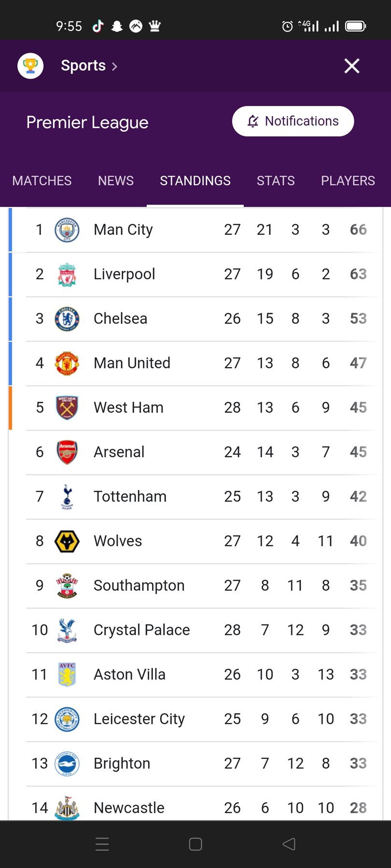The width and height of the screenshot is (391, 868).
Task: Tap the Android back navigation icon
Action: point(289,844)
